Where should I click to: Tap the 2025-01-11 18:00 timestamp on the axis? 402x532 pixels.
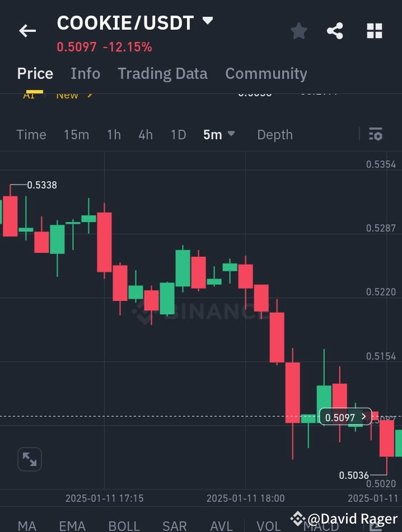245,498
